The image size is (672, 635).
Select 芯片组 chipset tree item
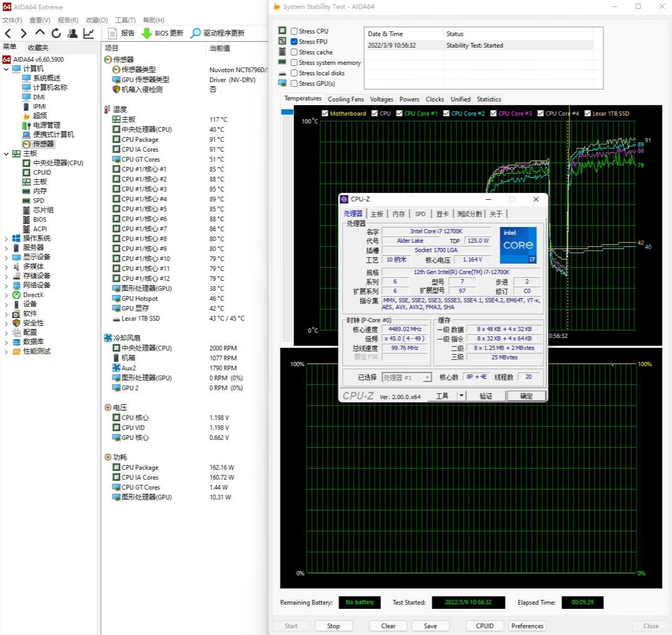[43, 210]
